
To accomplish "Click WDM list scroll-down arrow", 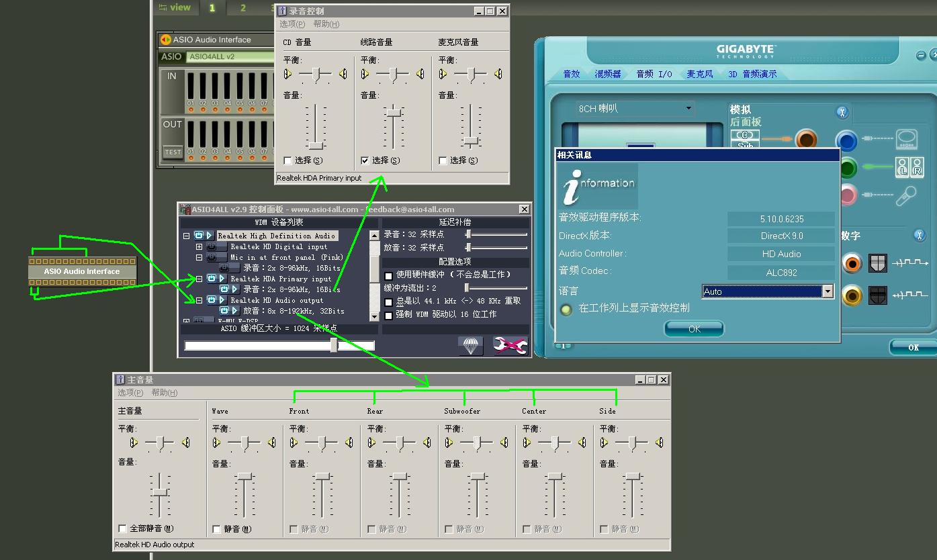I will [x=375, y=316].
